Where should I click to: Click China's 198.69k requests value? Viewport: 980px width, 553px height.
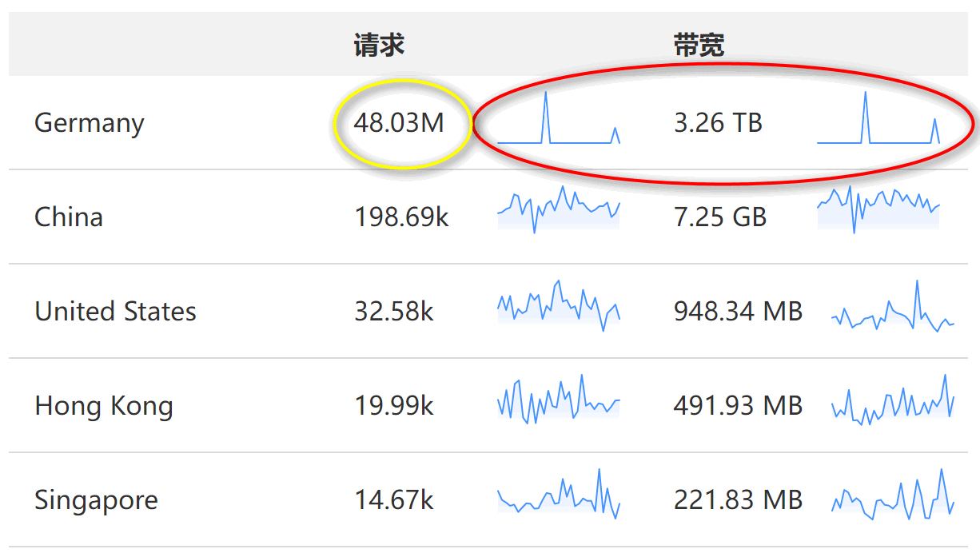(401, 217)
